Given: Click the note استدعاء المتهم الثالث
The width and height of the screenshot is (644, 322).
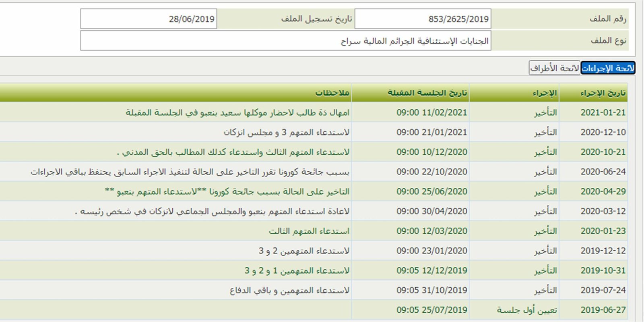Looking at the screenshot, I should [x=309, y=231].
